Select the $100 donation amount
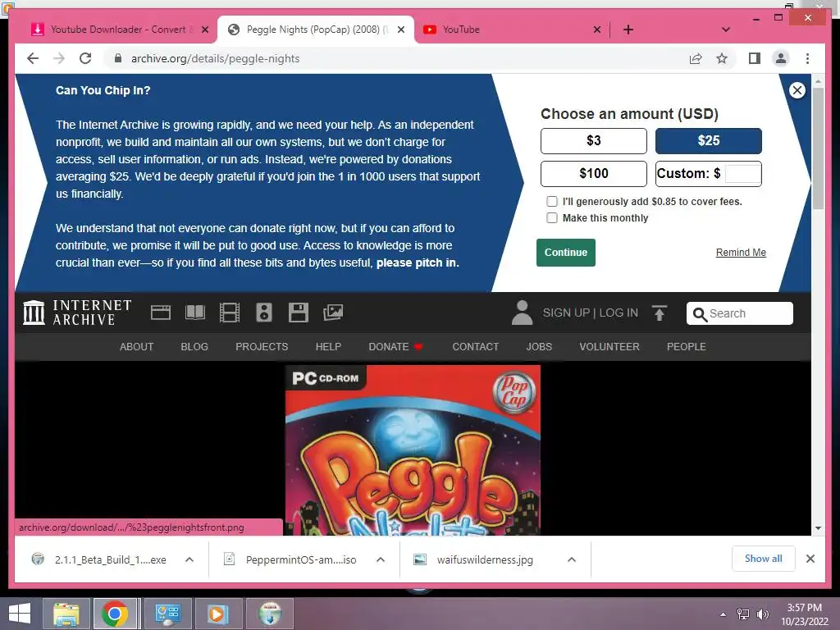Image resolution: width=840 pixels, height=630 pixels. point(594,174)
